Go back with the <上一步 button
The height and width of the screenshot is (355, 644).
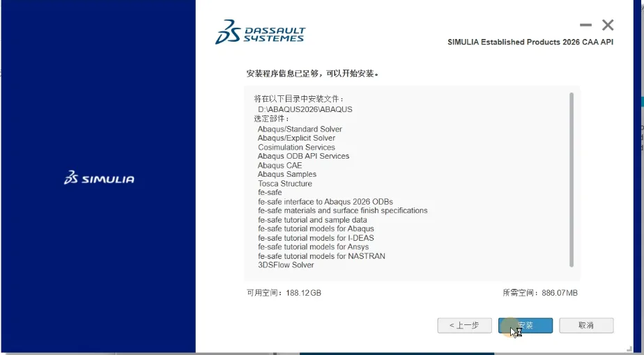coord(464,326)
